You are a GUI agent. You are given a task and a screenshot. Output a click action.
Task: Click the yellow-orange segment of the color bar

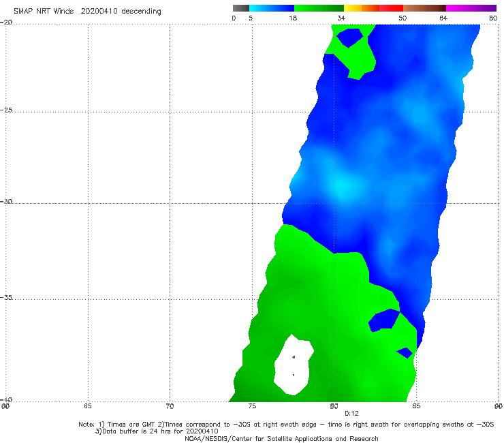[x=362, y=8]
